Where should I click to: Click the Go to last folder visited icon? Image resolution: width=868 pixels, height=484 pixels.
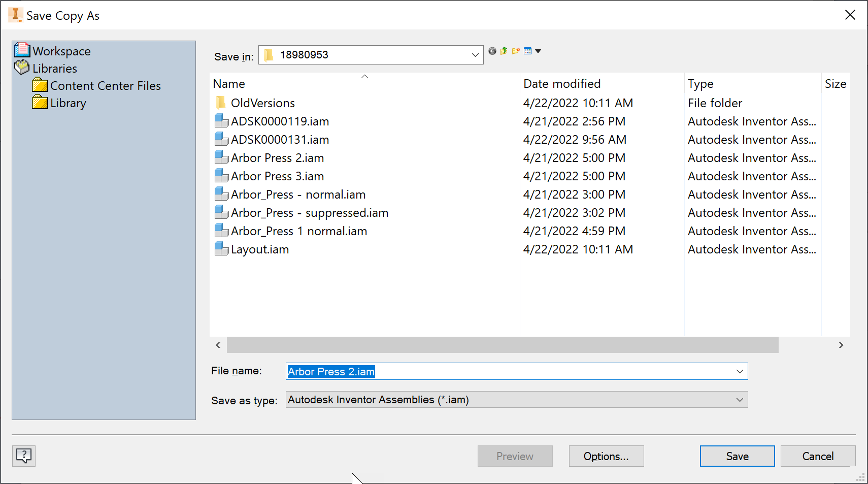pyautogui.click(x=492, y=51)
